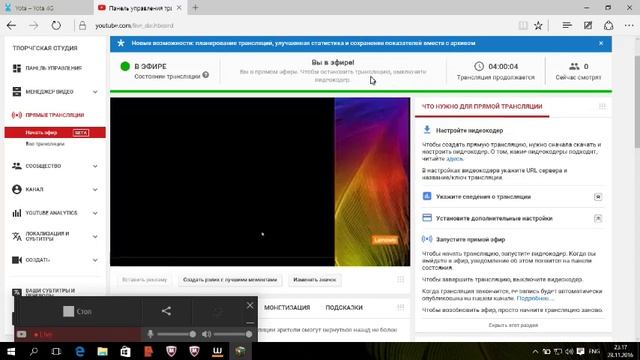Add page to favorites star icon
This screenshot has width=640, height=360.
coord(538,25)
